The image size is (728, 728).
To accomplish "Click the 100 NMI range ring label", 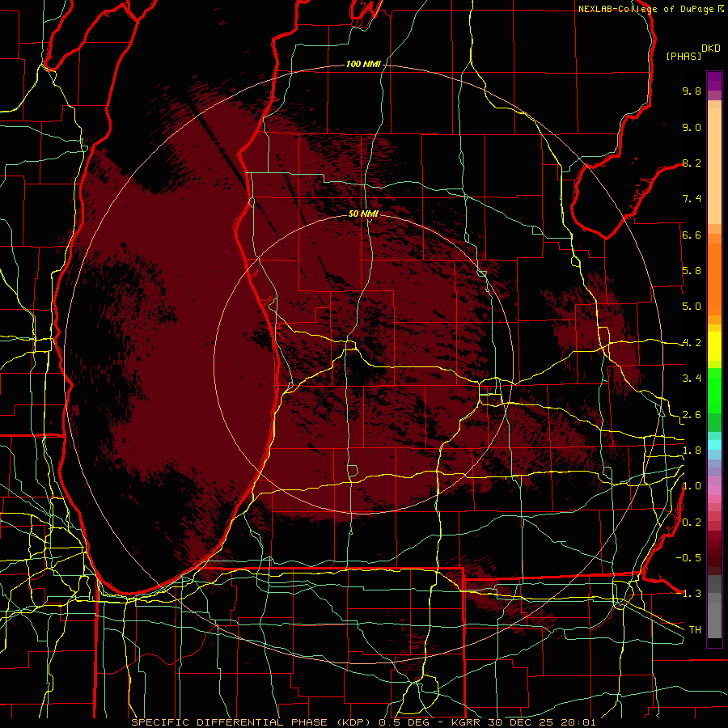I will click(x=363, y=64).
